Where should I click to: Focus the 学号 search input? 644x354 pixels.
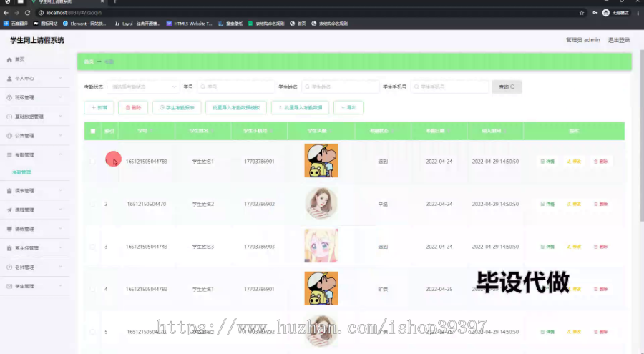point(235,87)
